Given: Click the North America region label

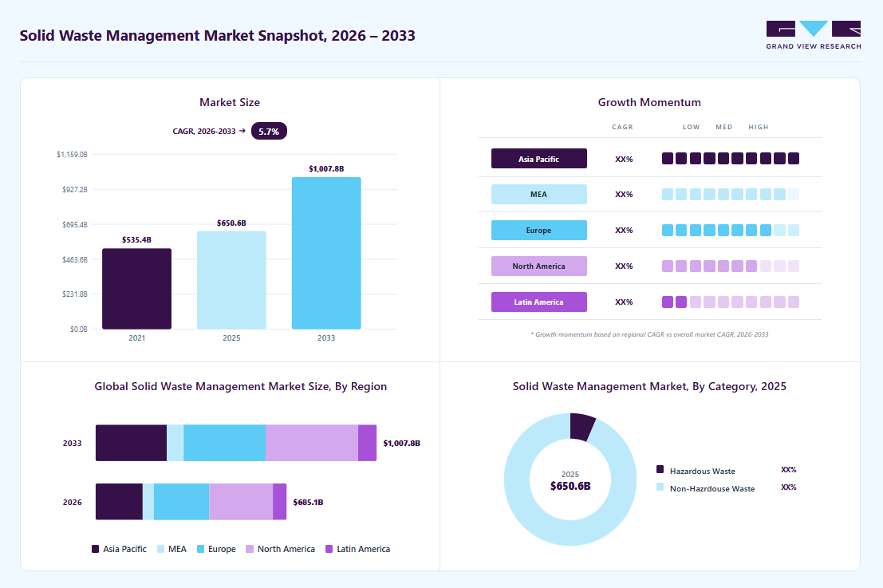Looking at the screenshot, I should [x=539, y=266].
